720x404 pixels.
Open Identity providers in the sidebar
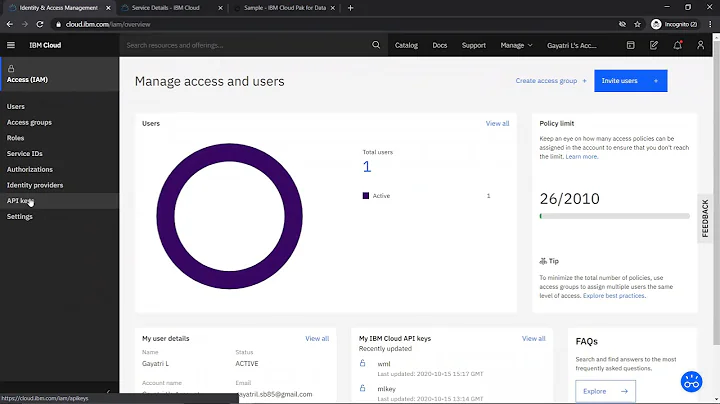[x=35, y=185]
